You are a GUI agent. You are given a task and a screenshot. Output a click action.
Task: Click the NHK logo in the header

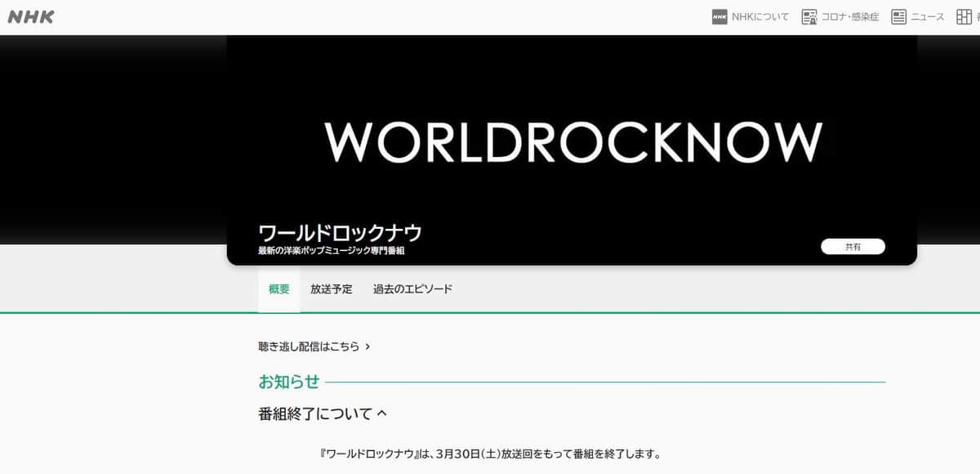31,16
